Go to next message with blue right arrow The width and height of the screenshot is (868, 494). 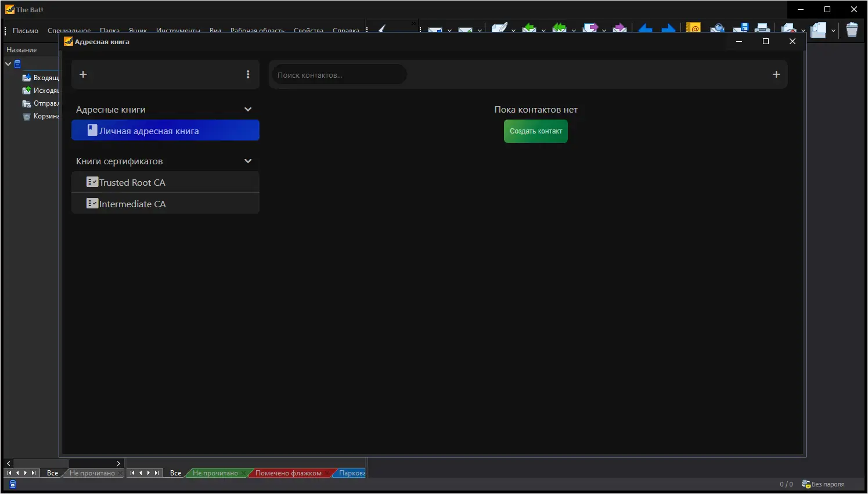[668, 28]
